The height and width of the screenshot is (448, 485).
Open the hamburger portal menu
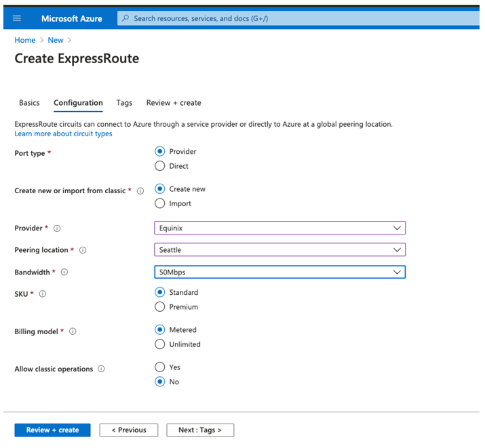coord(17,18)
